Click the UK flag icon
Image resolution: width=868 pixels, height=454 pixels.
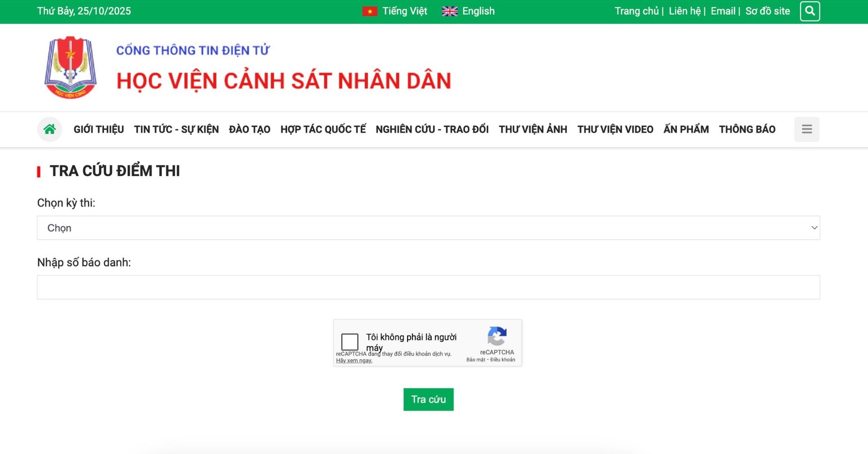point(449,11)
